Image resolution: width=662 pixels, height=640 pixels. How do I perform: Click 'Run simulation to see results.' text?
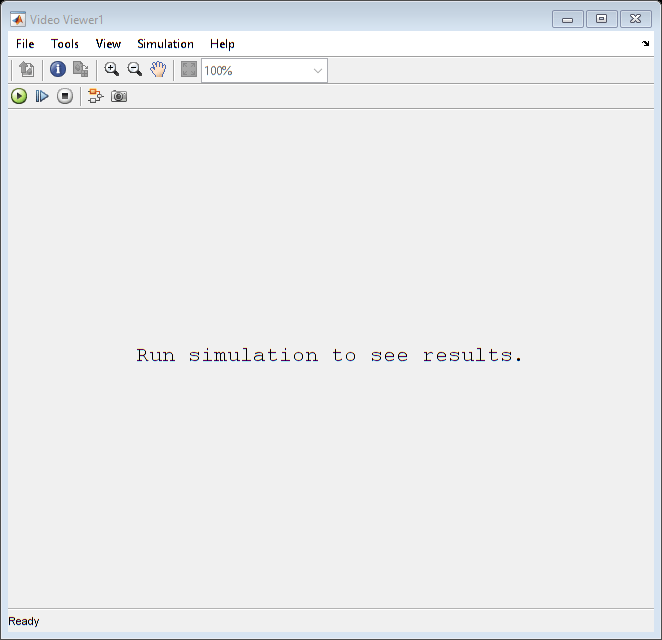tap(329, 355)
